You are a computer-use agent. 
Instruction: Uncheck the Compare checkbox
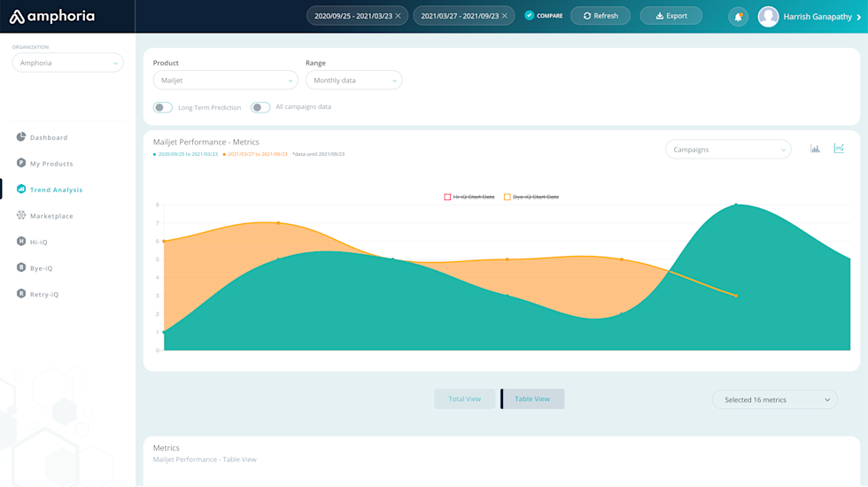(530, 16)
